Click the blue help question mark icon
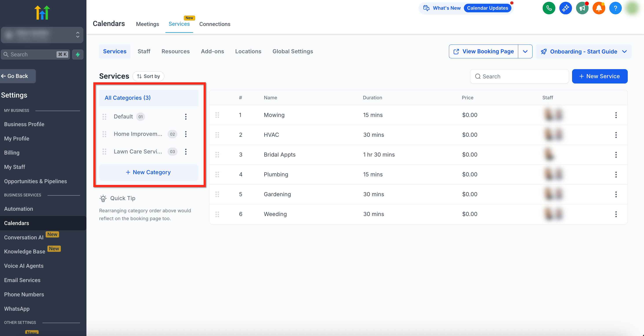This screenshot has width=644, height=336. point(615,8)
